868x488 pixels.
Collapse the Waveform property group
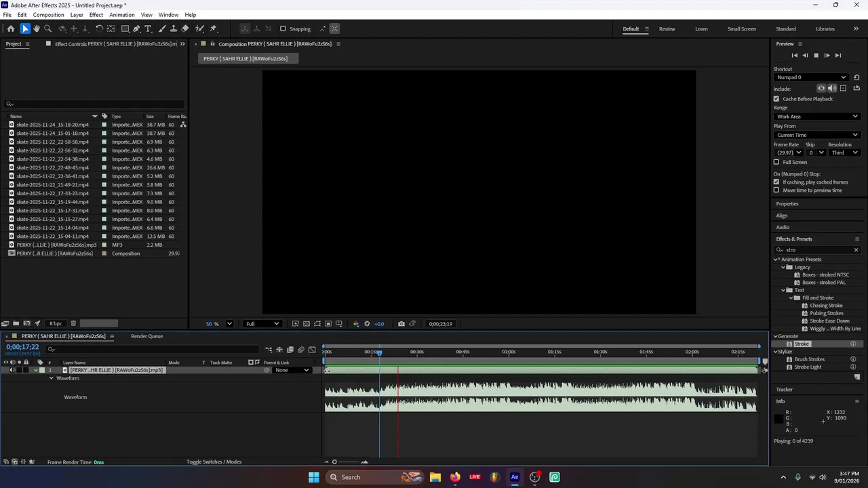51,378
